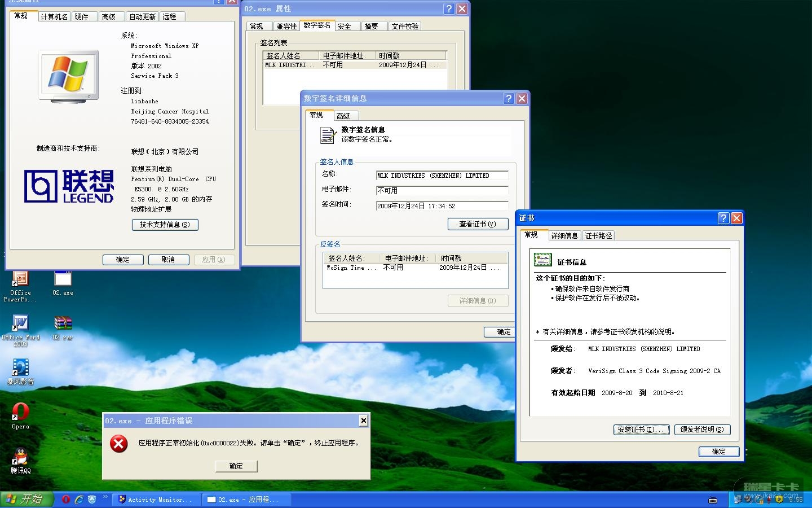Screen dimensions: 812x508
Task: Open the 详细信息 tab in the 证书 window
Action: pyautogui.click(x=564, y=235)
